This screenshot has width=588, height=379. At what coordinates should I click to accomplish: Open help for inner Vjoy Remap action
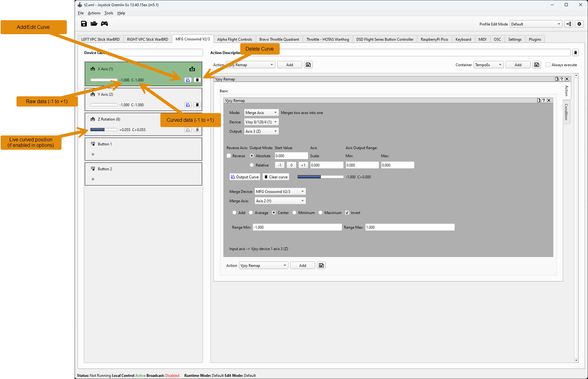(x=544, y=100)
